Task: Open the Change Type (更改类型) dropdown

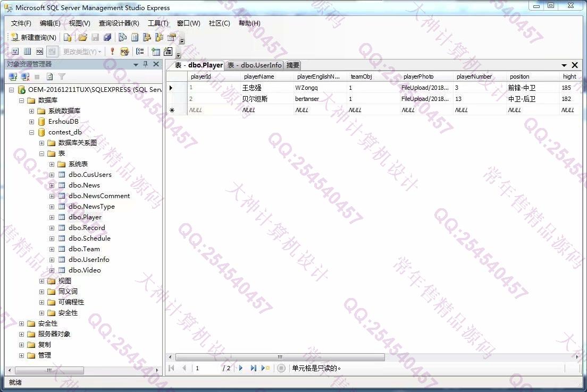Action: coord(81,52)
